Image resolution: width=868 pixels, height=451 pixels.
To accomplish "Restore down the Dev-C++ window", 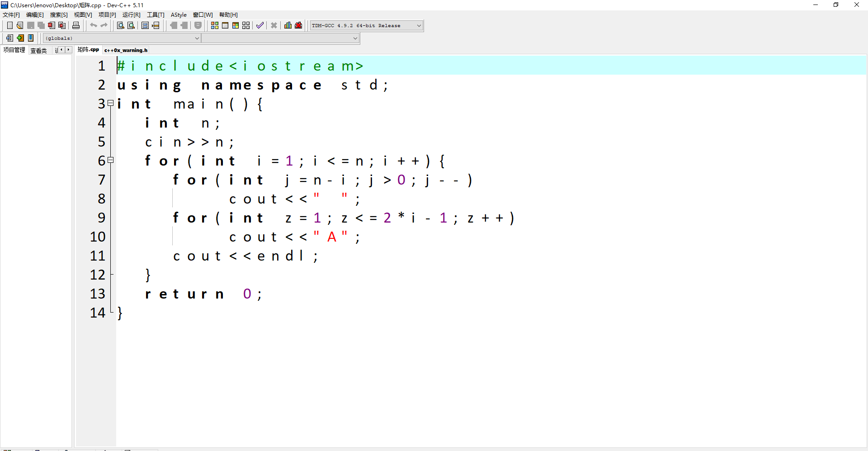I will [x=836, y=5].
